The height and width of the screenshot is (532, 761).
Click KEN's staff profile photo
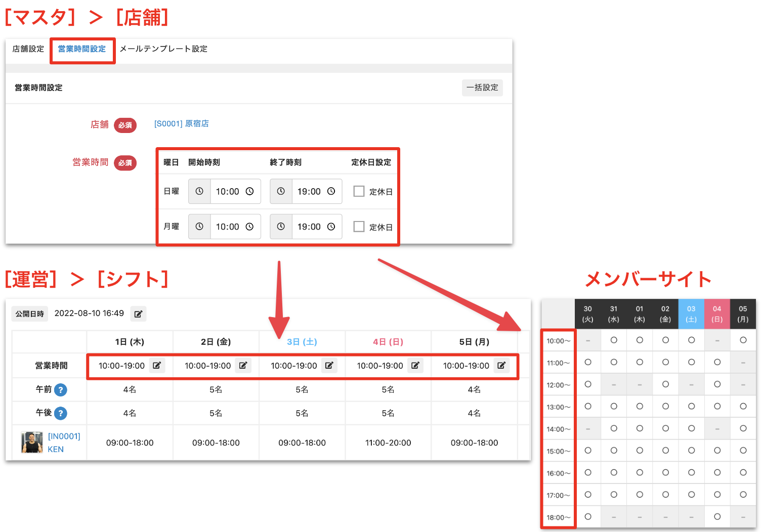[32, 442]
